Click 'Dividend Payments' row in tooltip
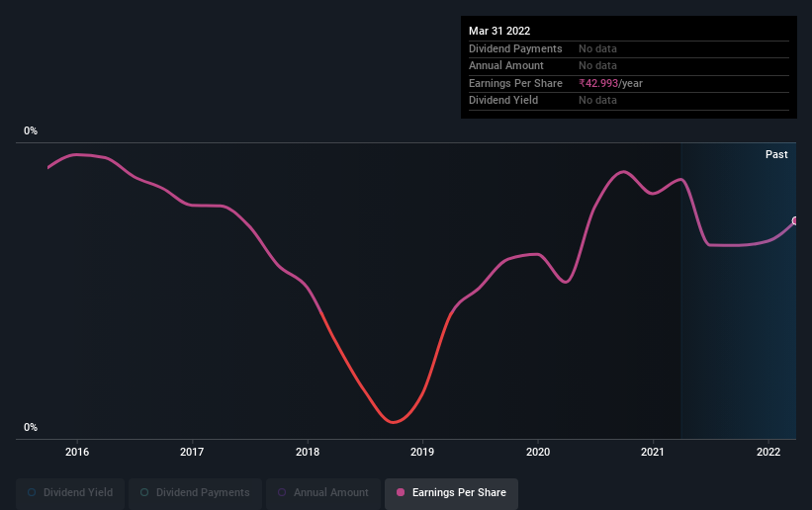The image size is (812, 510). pyautogui.click(x=629, y=48)
